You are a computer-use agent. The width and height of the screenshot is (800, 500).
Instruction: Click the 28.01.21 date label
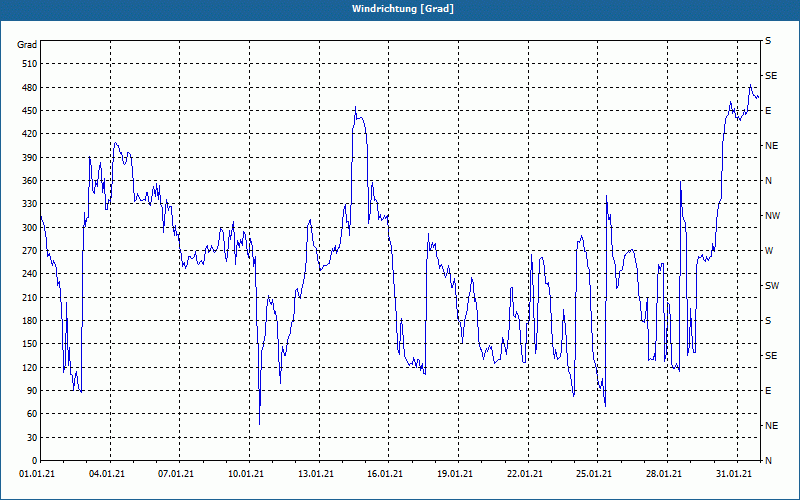pos(664,474)
